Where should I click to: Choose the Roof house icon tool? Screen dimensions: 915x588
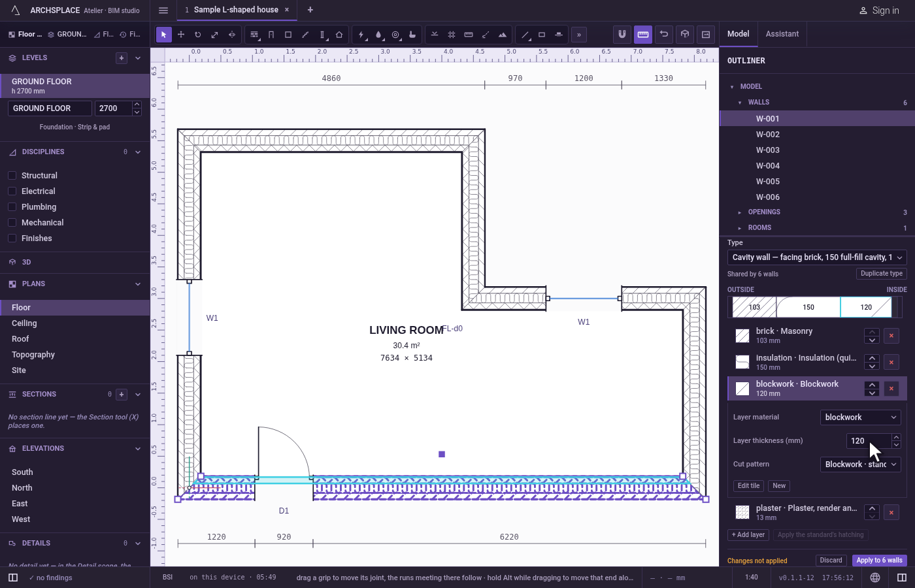click(339, 35)
